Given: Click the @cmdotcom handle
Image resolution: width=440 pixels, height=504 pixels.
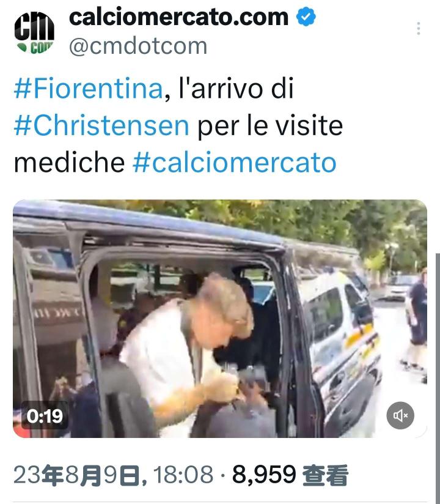Looking at the screenshot, I should (138, 46).
